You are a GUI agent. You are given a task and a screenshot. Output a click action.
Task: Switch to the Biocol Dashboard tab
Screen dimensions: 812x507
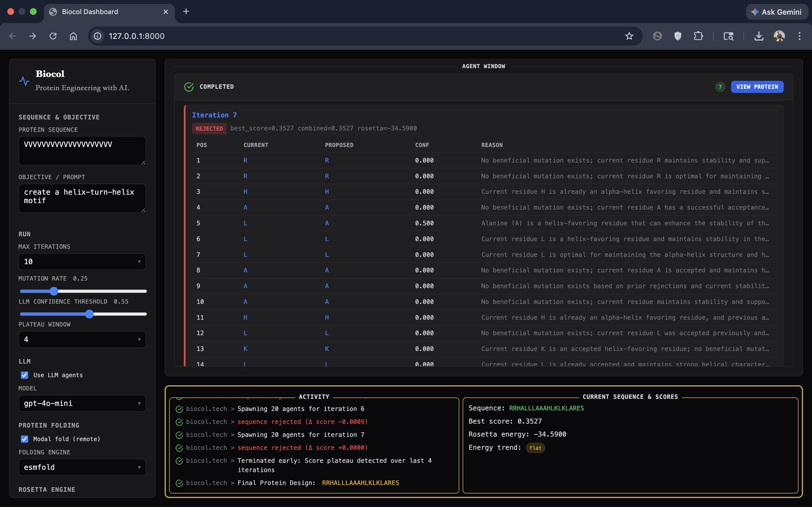90,12
